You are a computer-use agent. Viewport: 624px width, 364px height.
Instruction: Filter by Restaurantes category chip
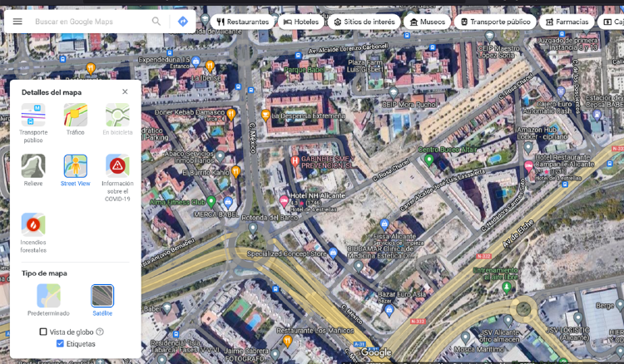click(243, 22)
